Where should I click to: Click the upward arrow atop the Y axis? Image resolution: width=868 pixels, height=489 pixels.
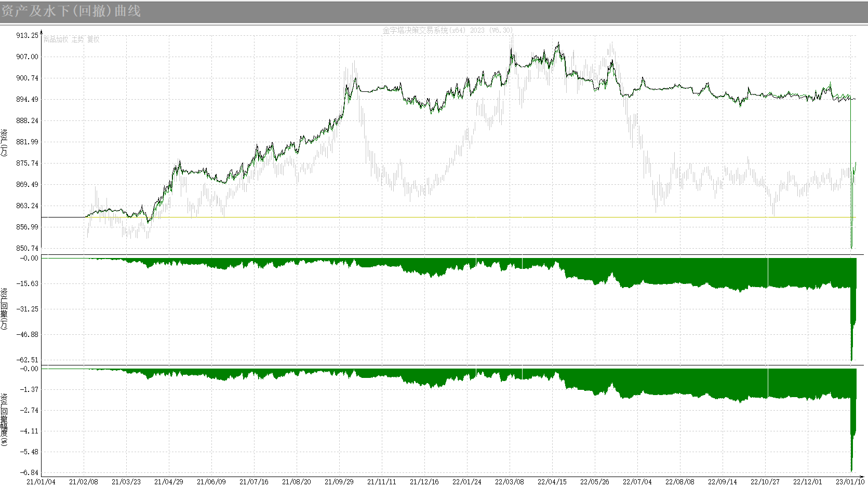coord(42,33)
